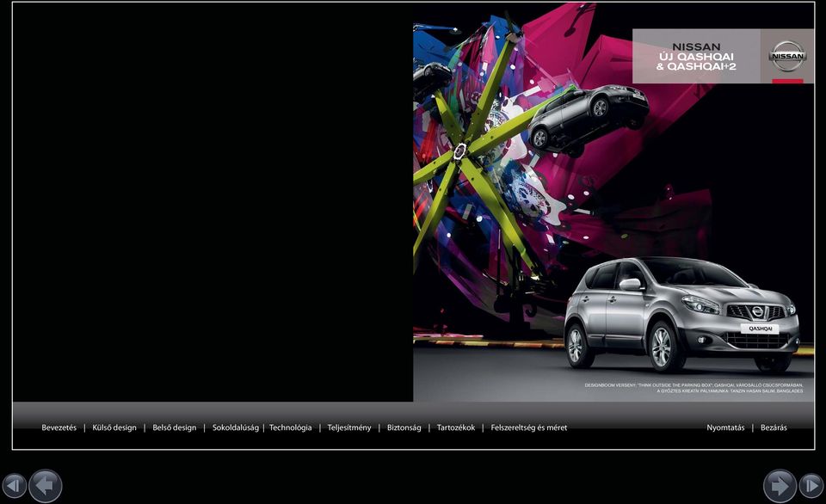
Task: Click the silver Qashqai car in foreground
Action: [x=682, y=314]
